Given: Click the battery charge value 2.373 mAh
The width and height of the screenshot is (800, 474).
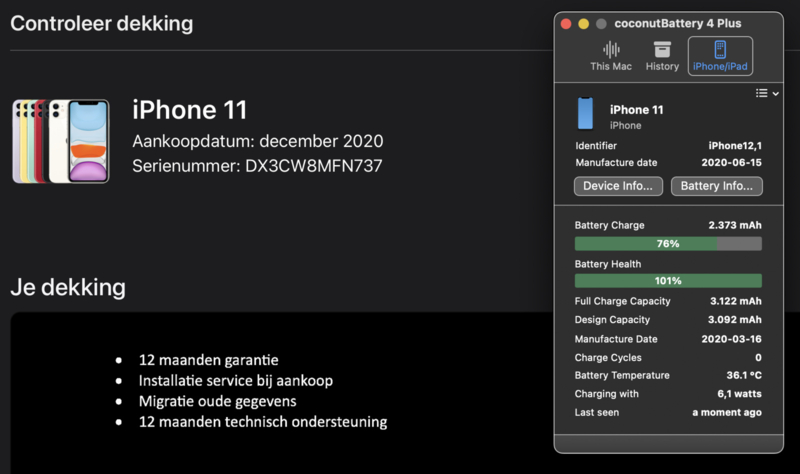Looking at the screenshot, I should (x=735, y=225).
